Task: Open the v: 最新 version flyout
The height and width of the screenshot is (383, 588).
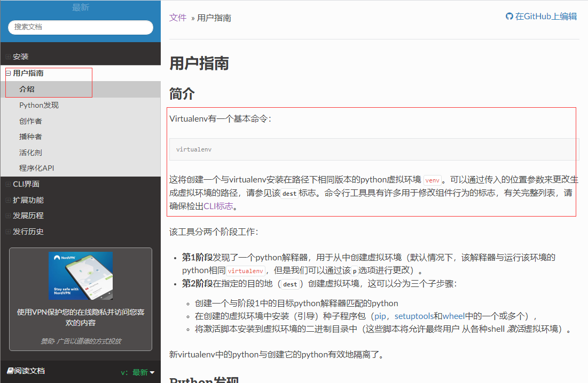Action: point(137,372)
